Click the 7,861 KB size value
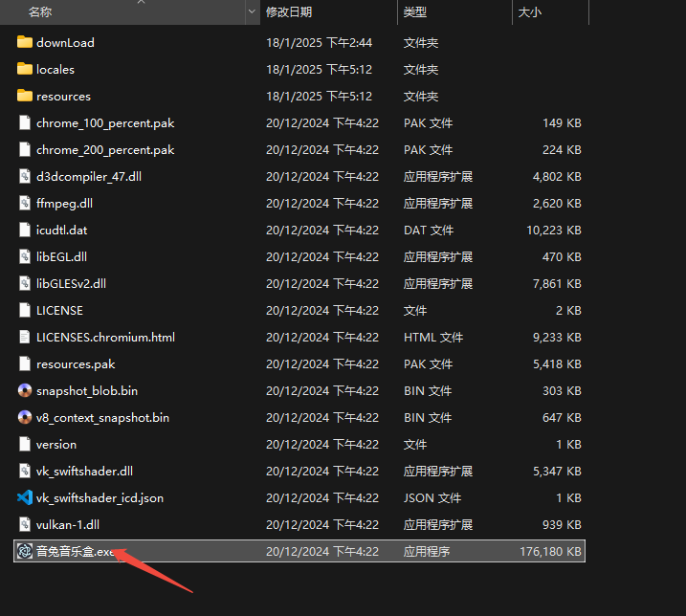The image size is (686, 616). 557,283
